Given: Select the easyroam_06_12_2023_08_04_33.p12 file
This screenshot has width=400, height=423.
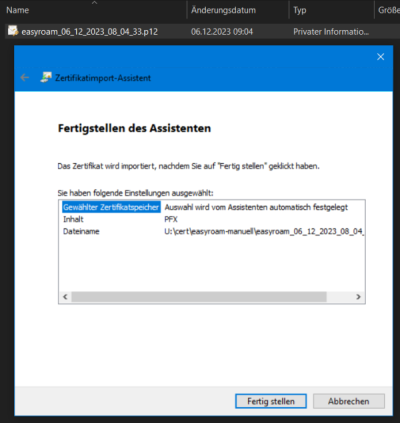Looking at the screenshot, I should [89, 32].
